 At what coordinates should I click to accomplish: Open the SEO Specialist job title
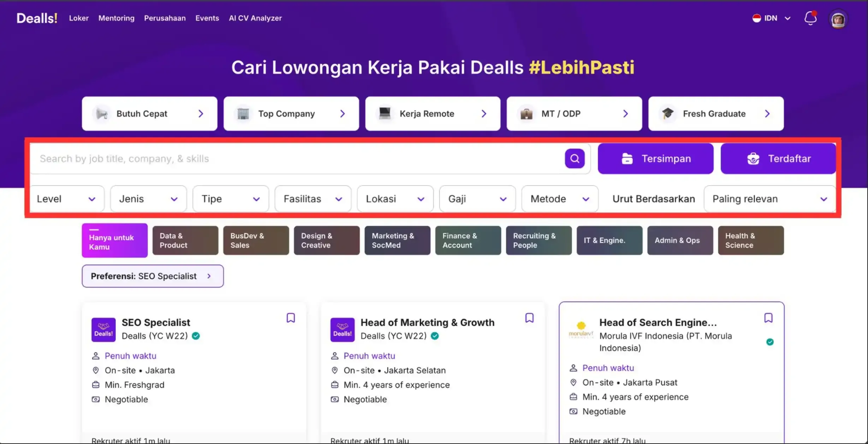[x=156, y=322]
